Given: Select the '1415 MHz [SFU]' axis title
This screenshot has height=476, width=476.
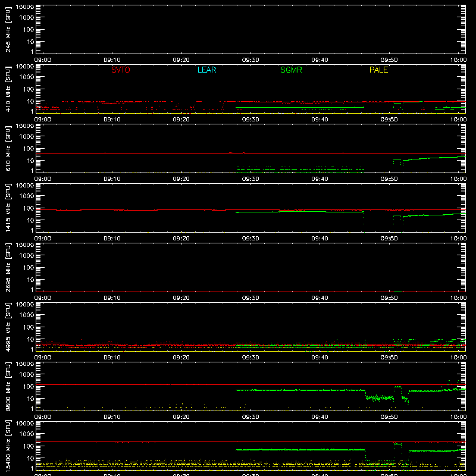Looking at the screenshot, I should pos(8,208).
